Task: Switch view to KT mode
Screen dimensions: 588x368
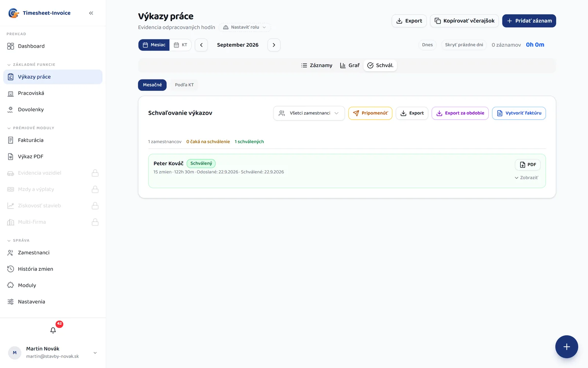Action: pyautogui.click(x=180, y=45)
